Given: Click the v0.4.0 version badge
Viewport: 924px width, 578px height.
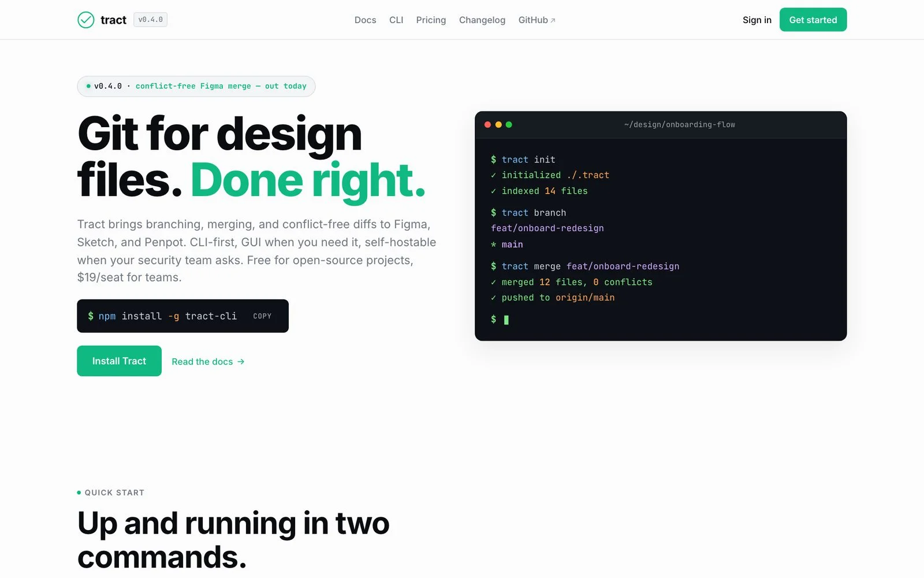Looking at the screenshot, I should [x=151, y=20].
